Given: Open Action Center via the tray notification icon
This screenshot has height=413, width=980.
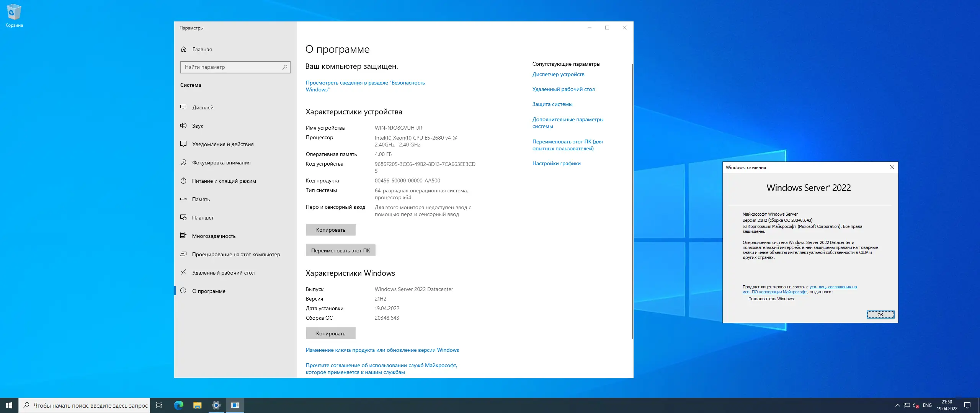Looking at the screenshot, I should 968,405.
